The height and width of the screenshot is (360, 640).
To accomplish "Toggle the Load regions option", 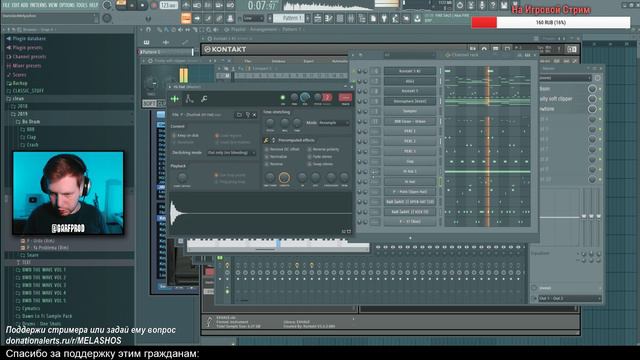I will tap(228, 136).
